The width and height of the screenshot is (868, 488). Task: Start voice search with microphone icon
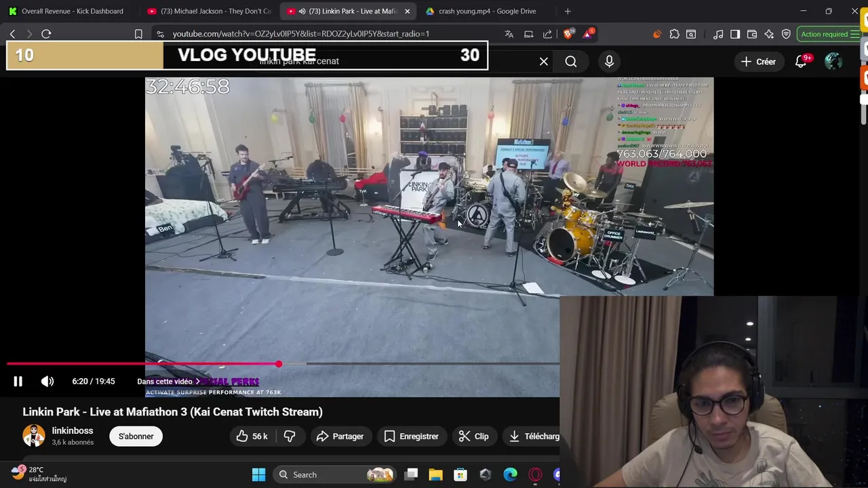[609, 62]
